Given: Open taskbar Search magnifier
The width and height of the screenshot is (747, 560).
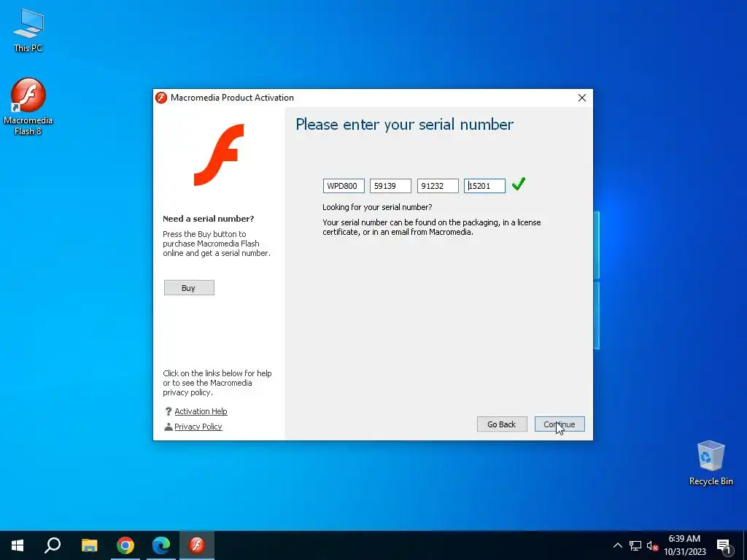Looking at the screenshot, I should coord(53,545).
